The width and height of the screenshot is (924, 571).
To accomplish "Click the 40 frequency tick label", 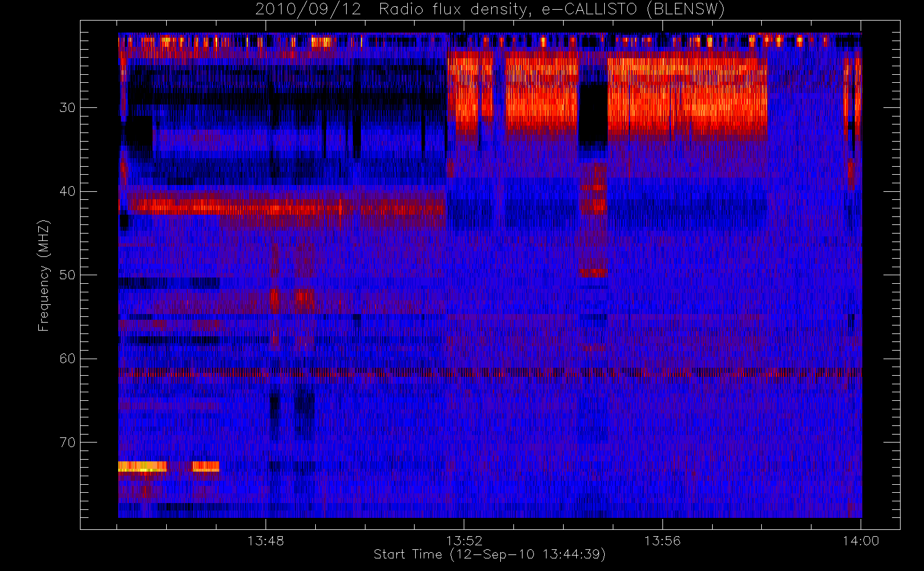I will pyautogui.click(x=67, y=191).
